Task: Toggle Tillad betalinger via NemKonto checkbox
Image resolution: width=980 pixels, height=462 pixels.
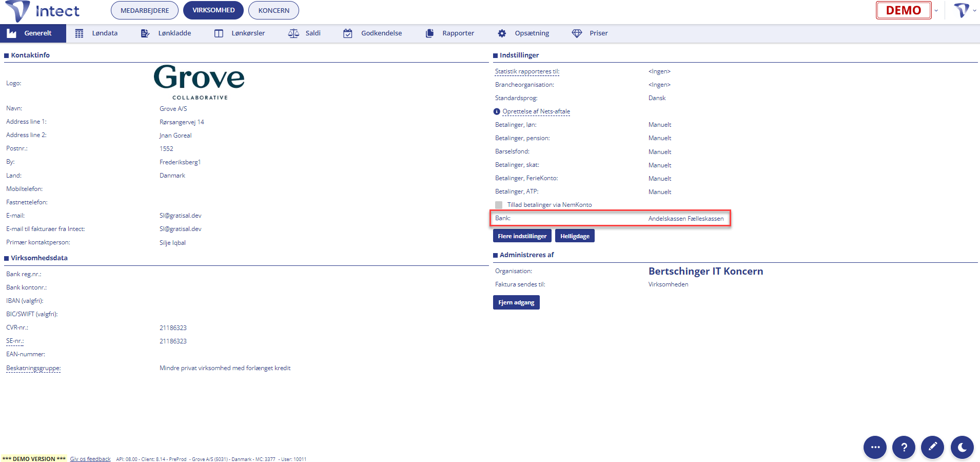Action: click(x=499, y=205)
